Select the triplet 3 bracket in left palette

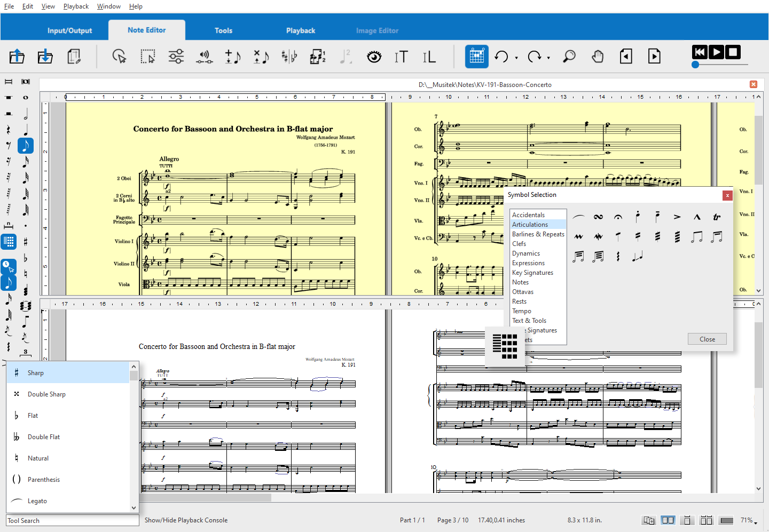point(25,352)
